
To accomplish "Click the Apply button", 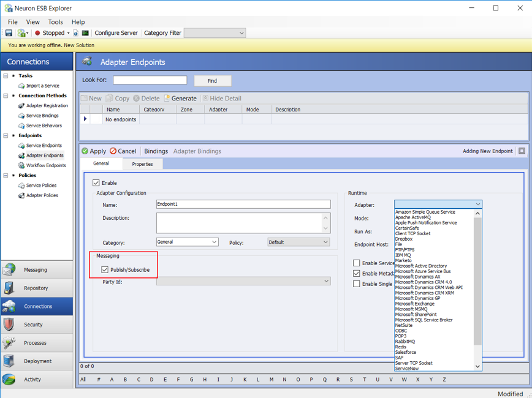I will pos(94,151).
